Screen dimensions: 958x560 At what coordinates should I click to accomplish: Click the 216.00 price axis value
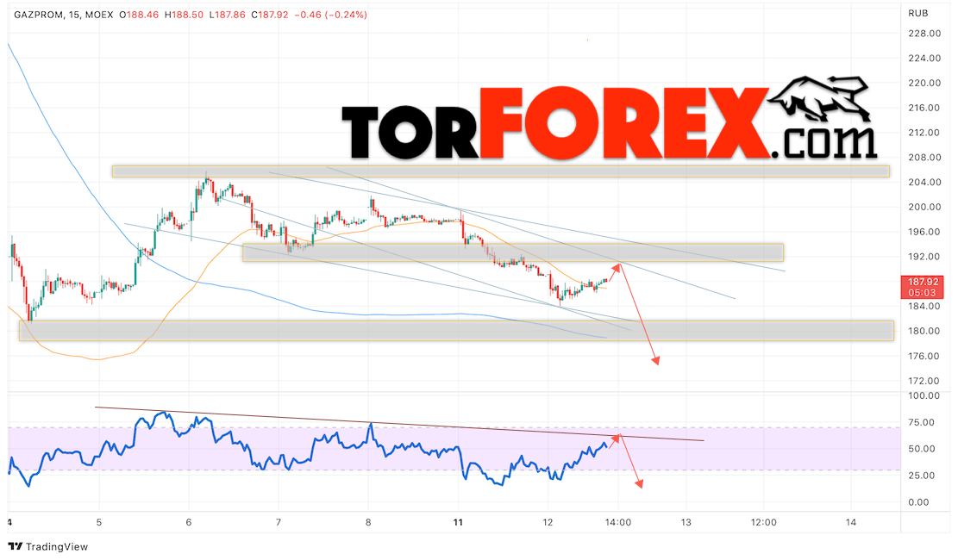click(x=924, y=108)
